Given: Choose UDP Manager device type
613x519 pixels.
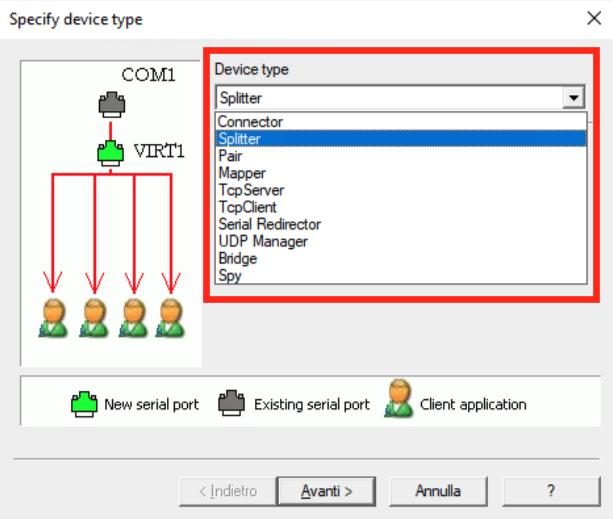Looking at the screenshot, I should pyautogui.click(x=262, y=241).
